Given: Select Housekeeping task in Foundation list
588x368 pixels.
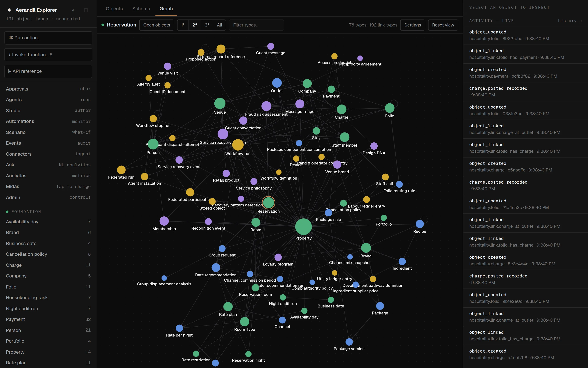Looking at the screenshot, I should coord(48,297).
